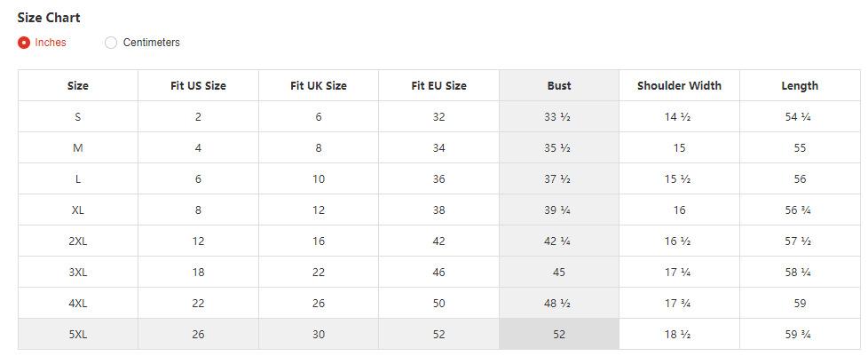
Task: Select the S size row label
Action: pyautogui.click(x=78, y=117)
